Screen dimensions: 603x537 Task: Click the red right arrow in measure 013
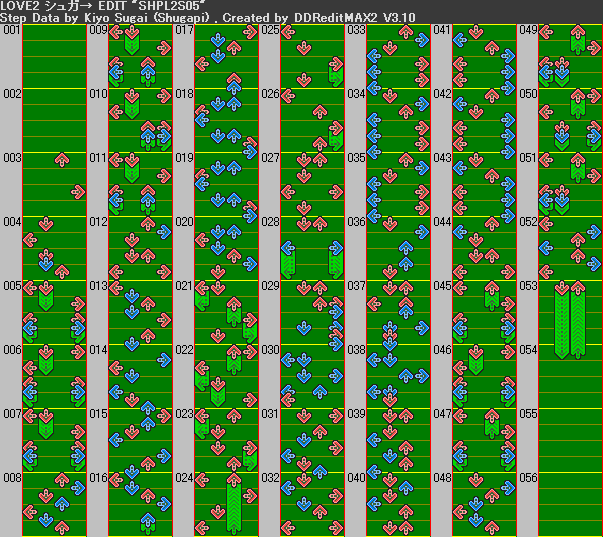[164, 320]
